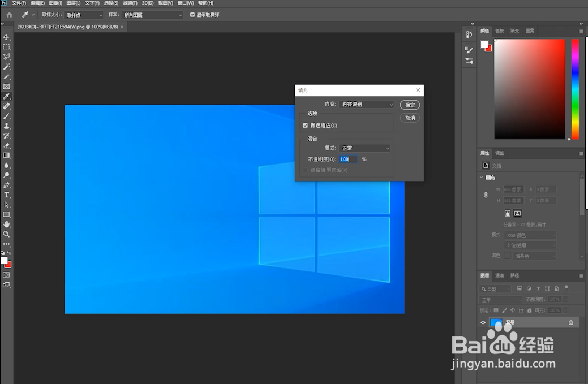Switch to the Paths tab
588x384 pixels.
coord(514,275)
